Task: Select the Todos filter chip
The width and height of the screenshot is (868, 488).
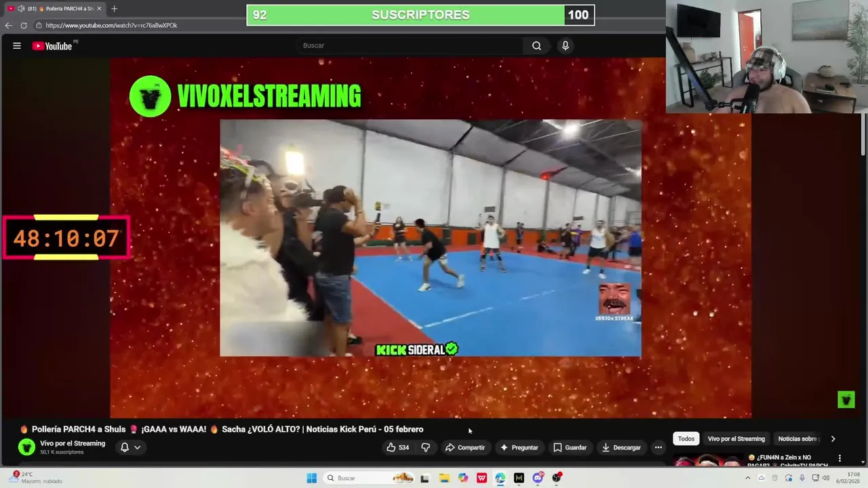Action: (686, 439)
